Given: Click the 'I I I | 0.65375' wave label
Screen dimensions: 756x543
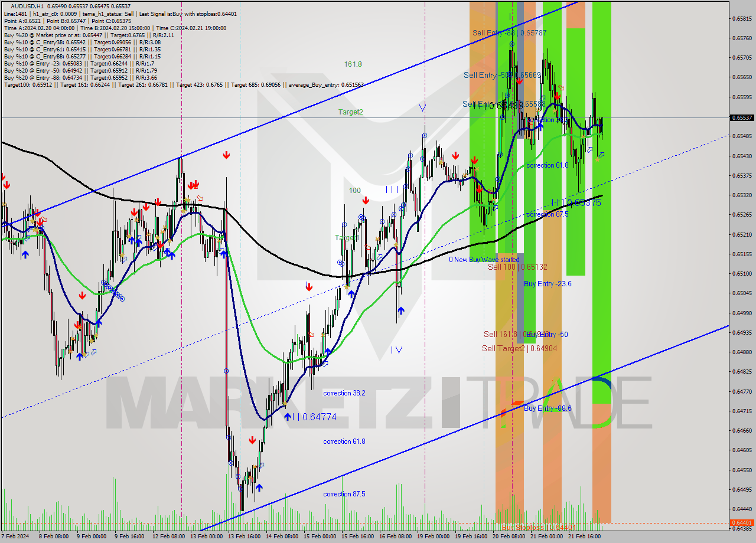Looking at the screenshot, I should coord(576,202).
